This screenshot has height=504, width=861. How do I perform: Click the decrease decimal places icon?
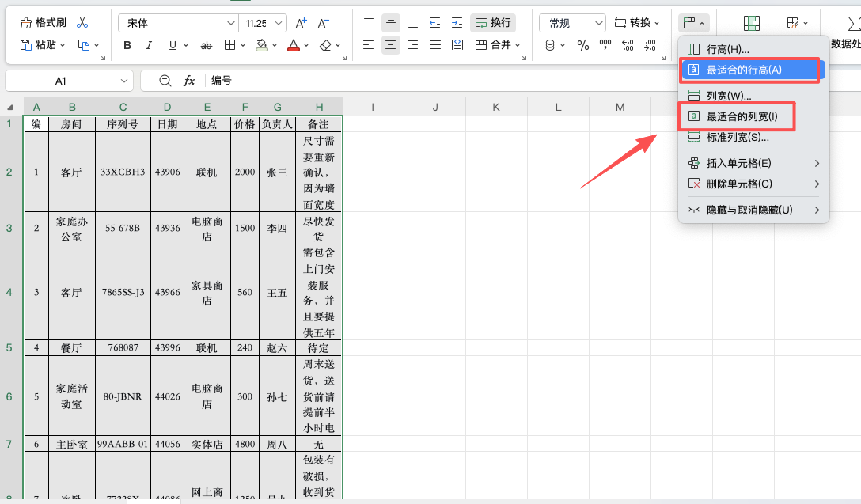pyautogui.click(x=650, y=46)
